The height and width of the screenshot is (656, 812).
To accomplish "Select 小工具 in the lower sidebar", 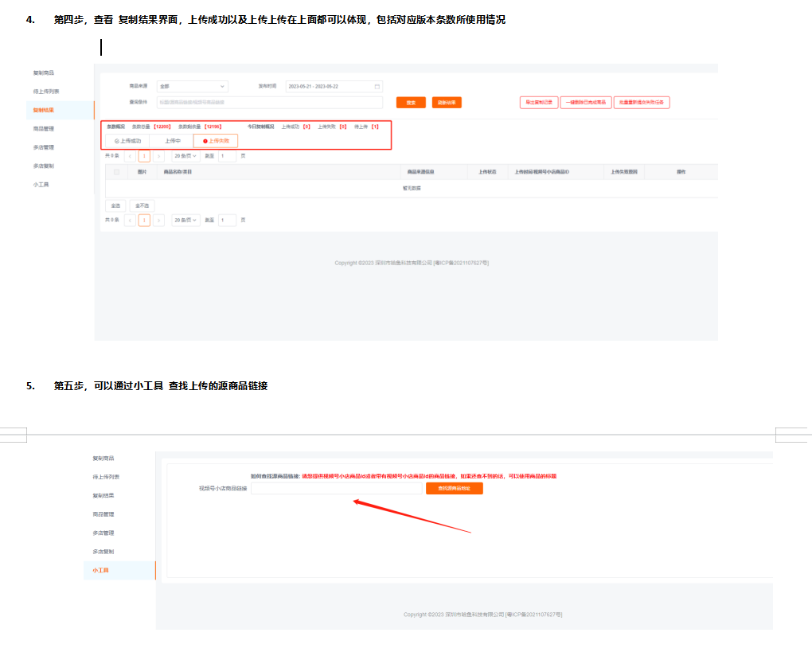I will [x=100, y=570].
